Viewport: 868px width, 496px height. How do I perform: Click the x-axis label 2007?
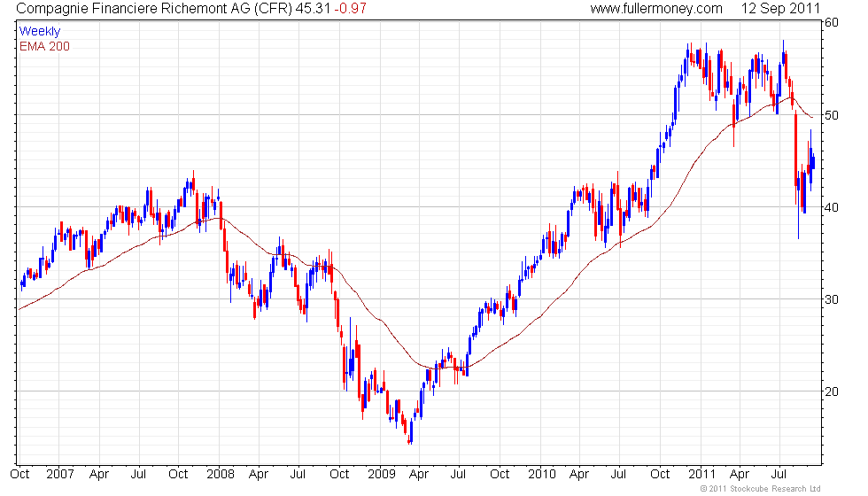point(60,475)
